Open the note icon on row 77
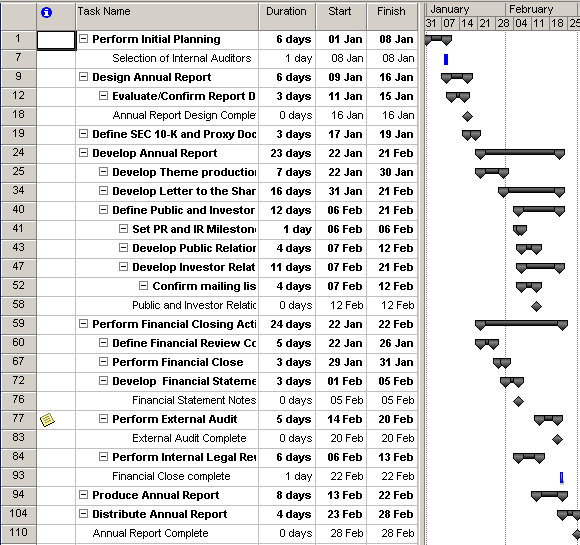 [47, 420]
